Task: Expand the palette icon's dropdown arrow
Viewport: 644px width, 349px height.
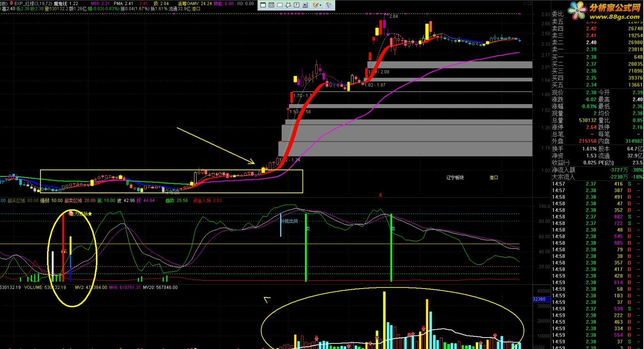Action: 321,5
